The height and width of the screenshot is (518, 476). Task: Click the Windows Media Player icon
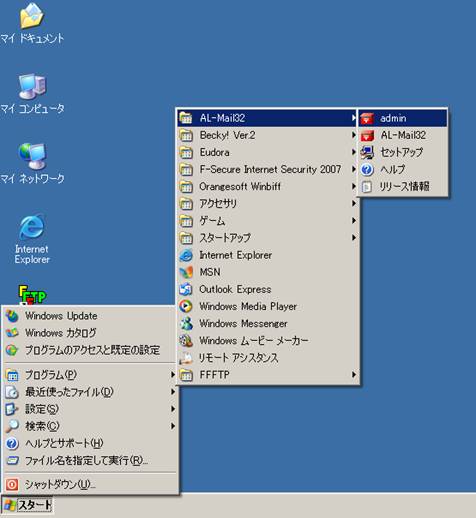point(186,306)
